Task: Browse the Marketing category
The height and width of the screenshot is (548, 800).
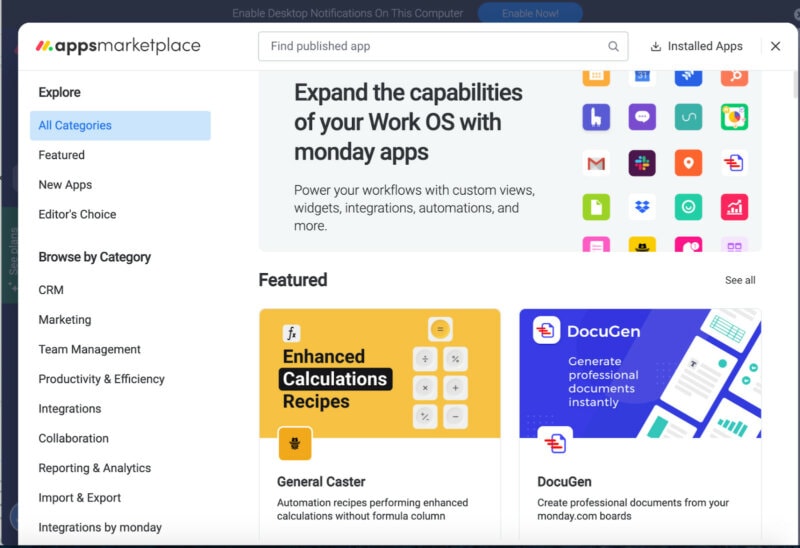Action: tap(65, 319)
